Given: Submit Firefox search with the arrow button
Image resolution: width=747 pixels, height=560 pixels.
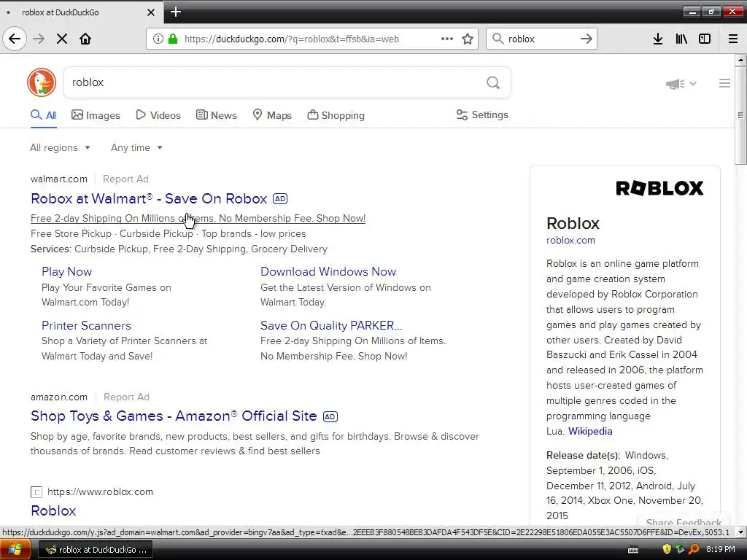Looking at the screenshot, I should point(587,39).
